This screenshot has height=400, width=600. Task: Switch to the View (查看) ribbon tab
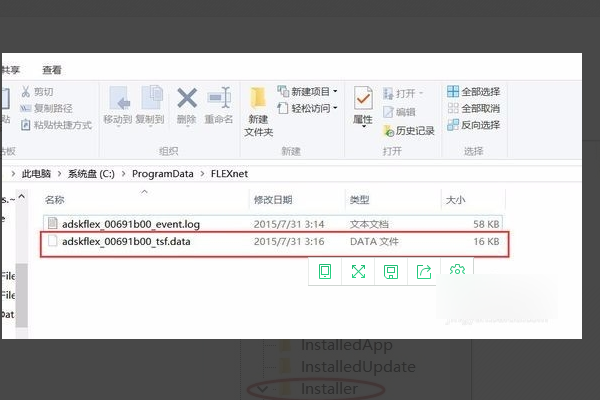click(x=52, y=70)
